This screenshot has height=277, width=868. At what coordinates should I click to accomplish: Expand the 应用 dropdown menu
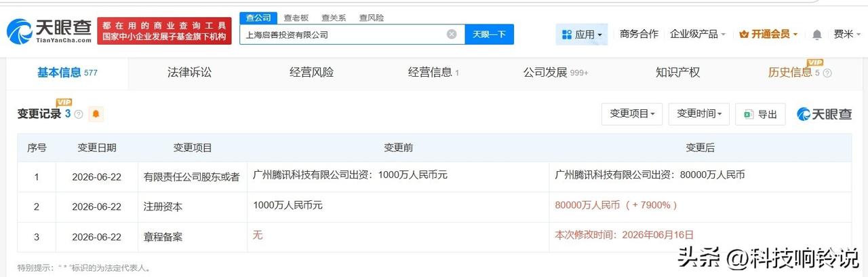click(x=581, y=34)
